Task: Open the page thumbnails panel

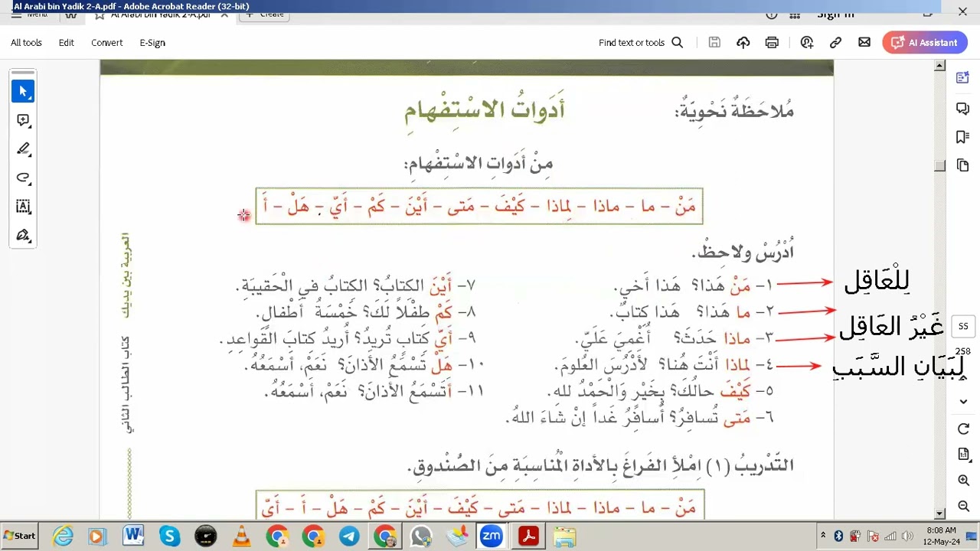Action: click(x=963, y=165)
